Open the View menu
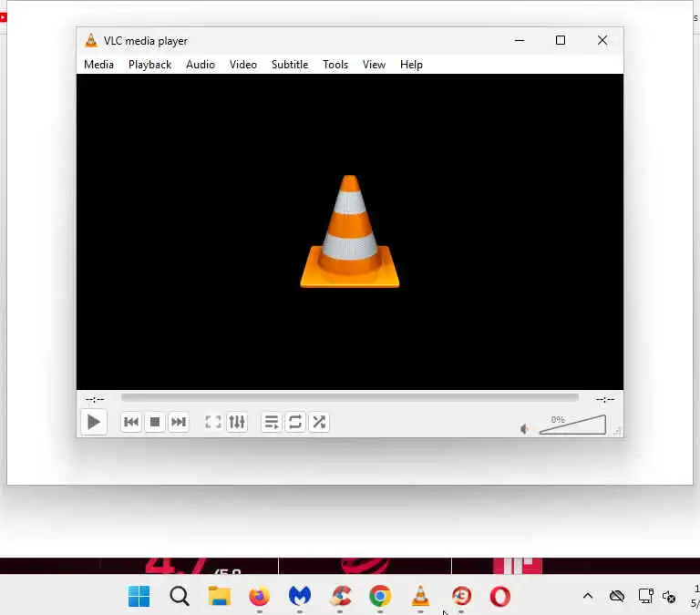700x615 pixels. [374, 65]
